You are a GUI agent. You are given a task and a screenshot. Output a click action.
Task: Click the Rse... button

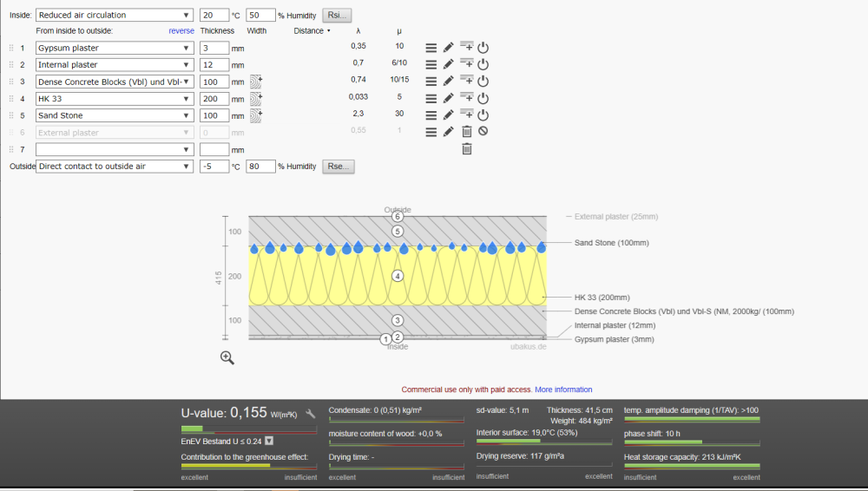pos(339,166)
